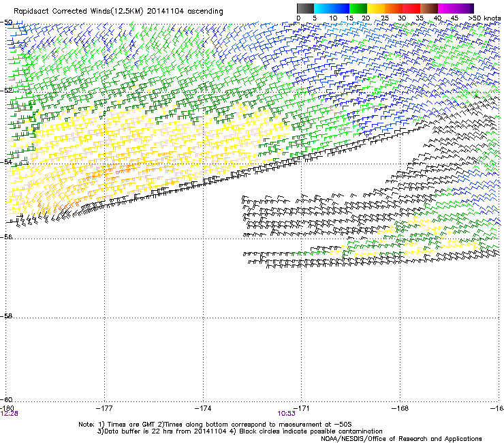Viewport: 504px width, 443px height.
Task: Click the -171 longitude axis label
Action: pyautogui.click(x=302, y=408)
